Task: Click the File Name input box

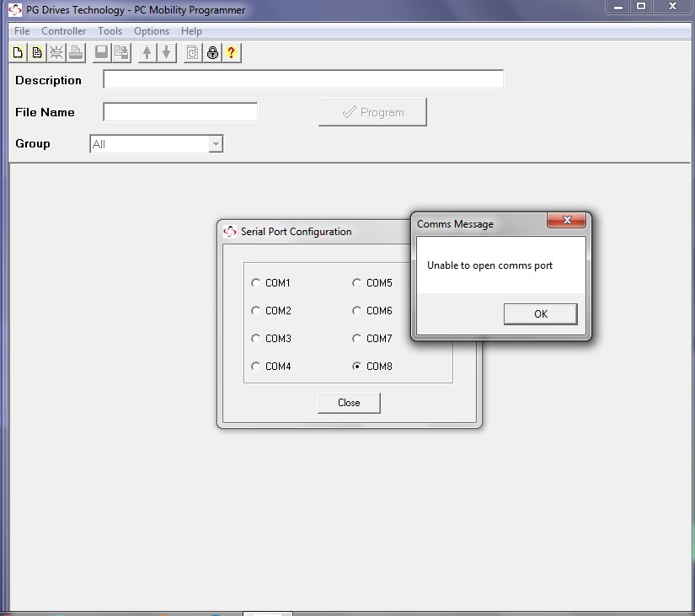Action: [180, 112]
